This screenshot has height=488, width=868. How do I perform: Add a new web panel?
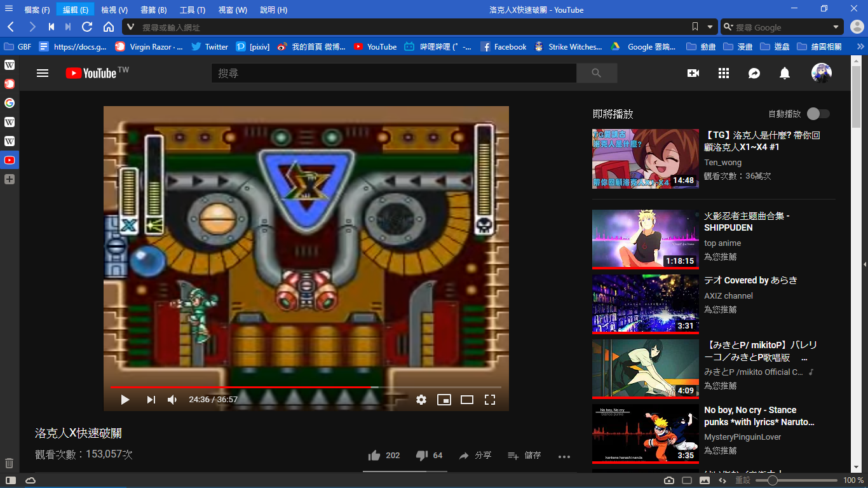pyautogui.click(x=10, y=179)
